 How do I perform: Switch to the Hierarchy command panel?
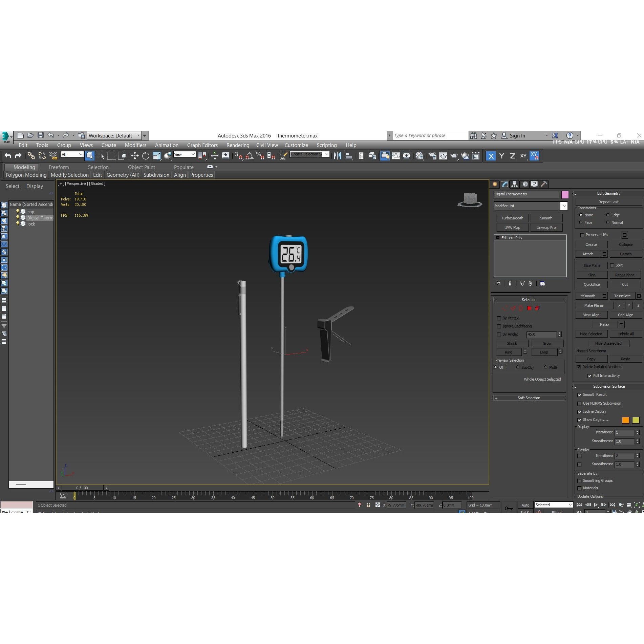(x=515, y=184)
